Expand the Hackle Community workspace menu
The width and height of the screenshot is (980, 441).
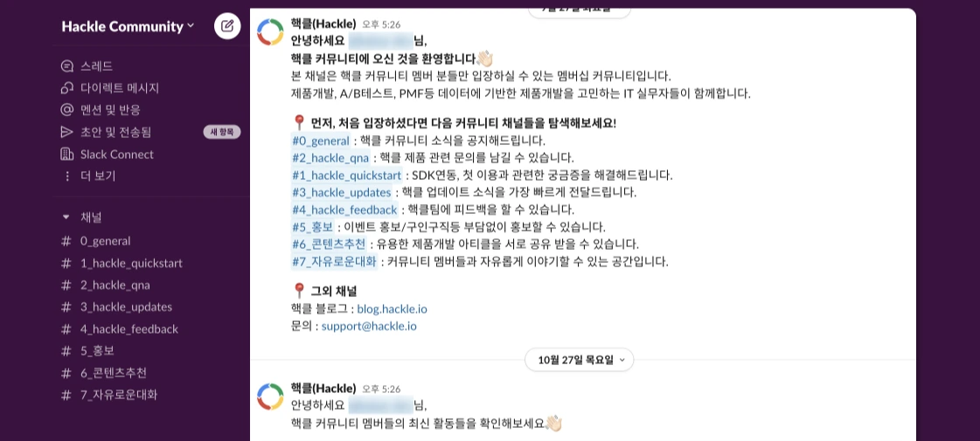(x=129, y=26)
